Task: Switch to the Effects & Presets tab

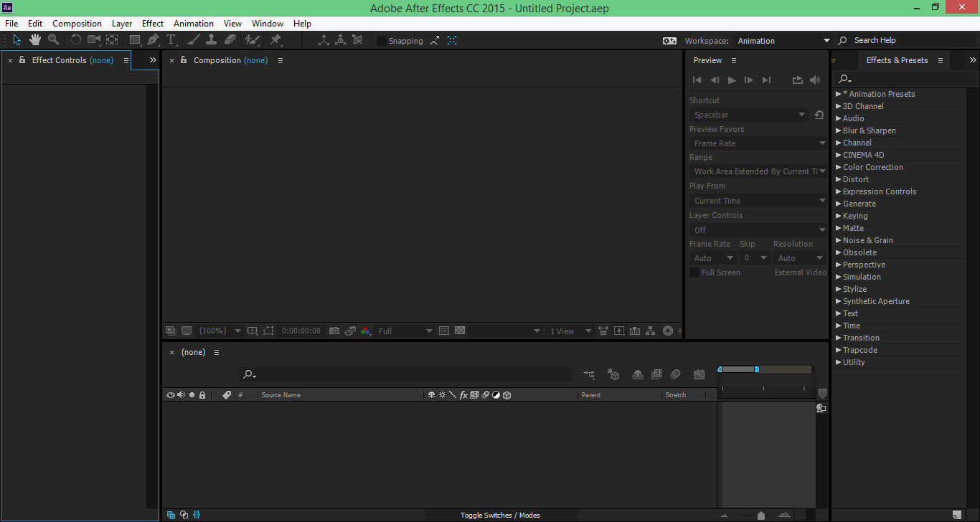Action: pos(897,60)
